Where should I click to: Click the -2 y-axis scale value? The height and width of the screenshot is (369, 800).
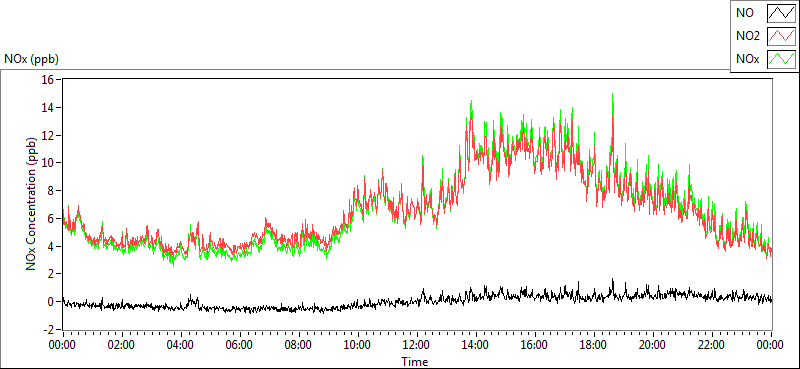(49, 329)
